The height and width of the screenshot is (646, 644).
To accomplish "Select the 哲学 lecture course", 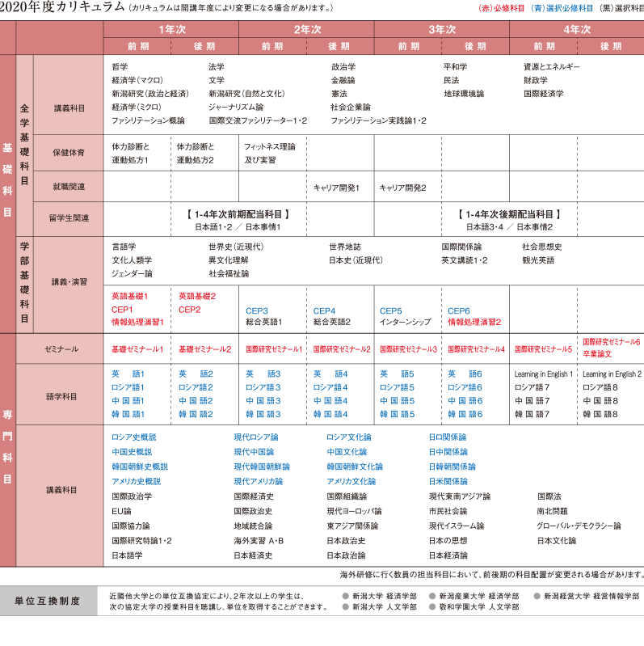I will pyautogui.click(x=120, y=66).
